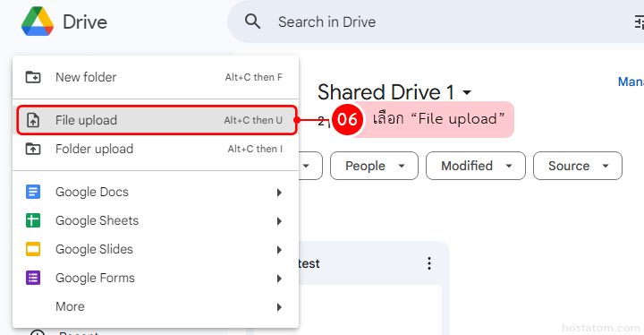Click the purple Google Forms icon
644x335 pixels.
coord(33,278)
